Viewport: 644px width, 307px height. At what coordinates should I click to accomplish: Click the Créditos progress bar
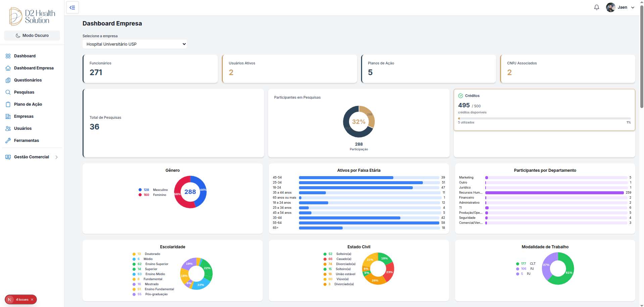[x=544, y=118]
